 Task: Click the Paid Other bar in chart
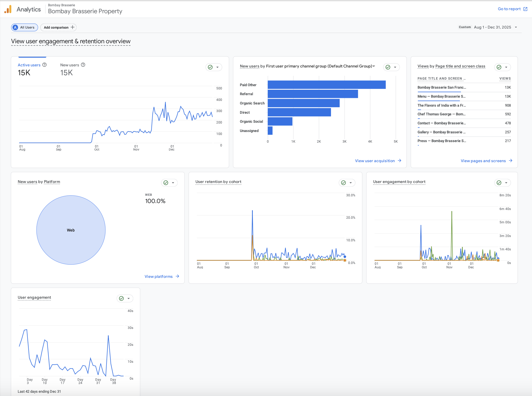(326, 85)
